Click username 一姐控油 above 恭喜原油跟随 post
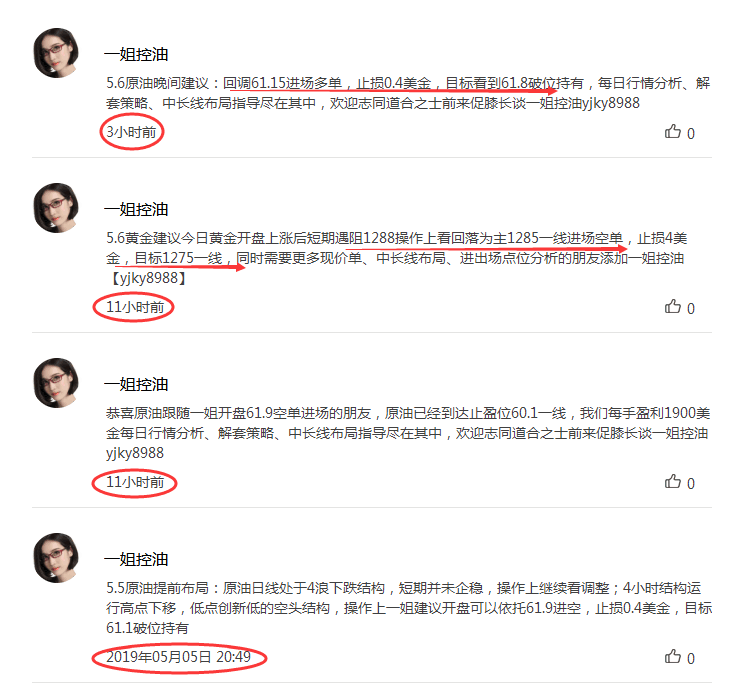Image resolution: width=733 pixels, height=693 pixels. [x=136, y=384]
